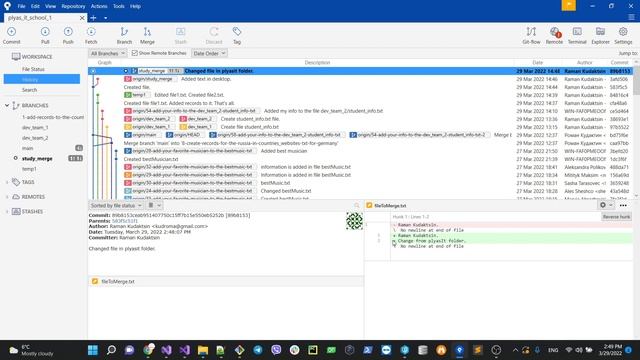Open the Terminal
The height and width of the screenshot is (360, 640).
coord(577,36)
